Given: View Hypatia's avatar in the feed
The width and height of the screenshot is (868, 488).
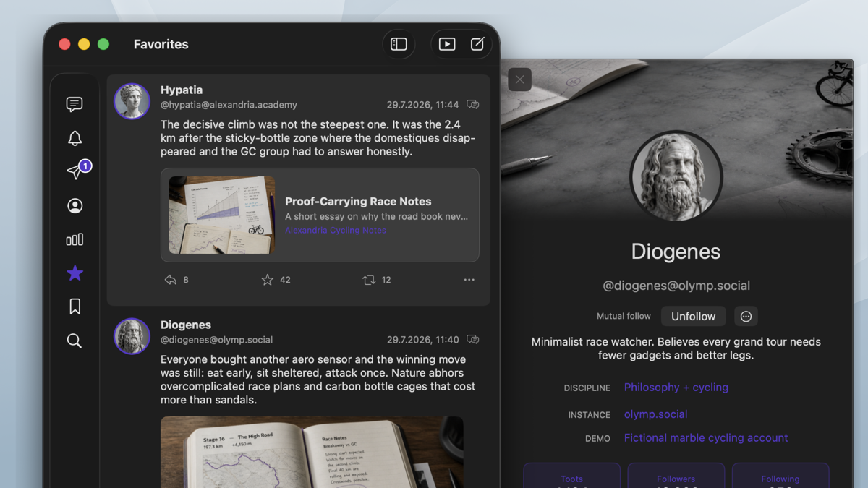Looking at the screenshot, I should pos(132,101).
